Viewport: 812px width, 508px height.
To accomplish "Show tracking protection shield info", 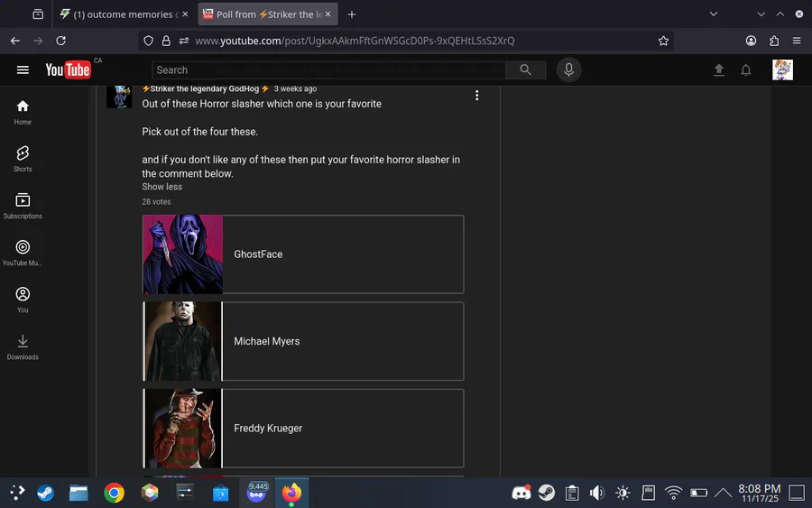I will (x=148, y=41).
